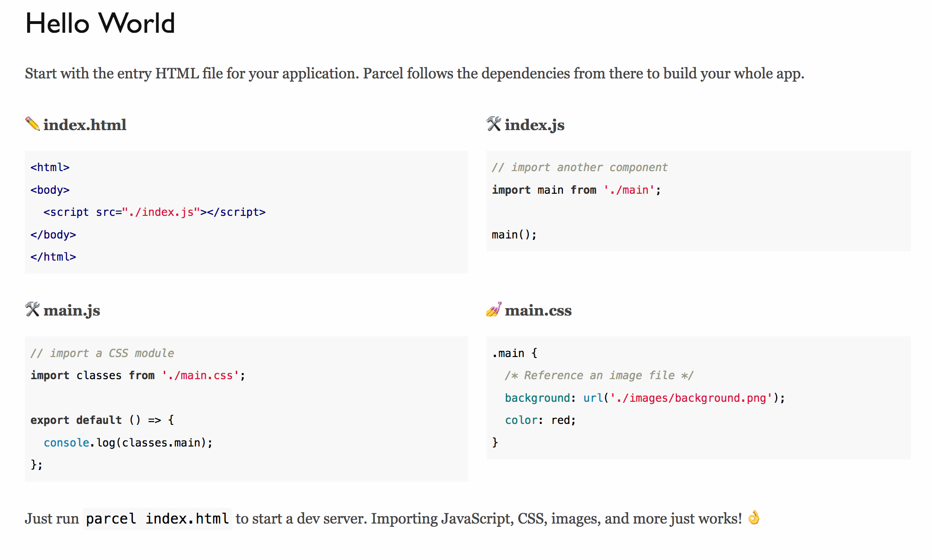Click the 'import another component' comment
This screenshot has height=560, width=932.
click(580, 167)
